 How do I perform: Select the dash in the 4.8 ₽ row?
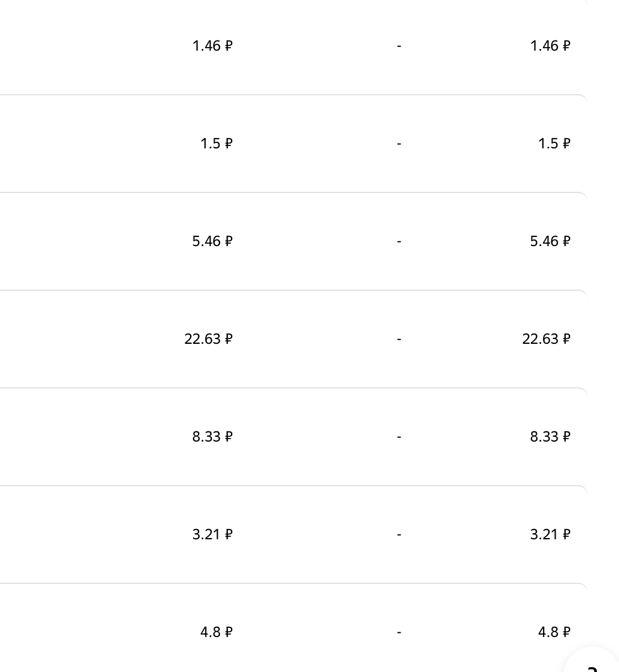(x=399, y=632)
